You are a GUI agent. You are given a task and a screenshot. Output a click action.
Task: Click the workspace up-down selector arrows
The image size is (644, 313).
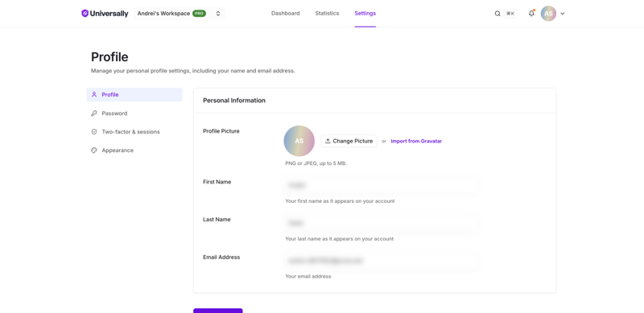(218, 14)
